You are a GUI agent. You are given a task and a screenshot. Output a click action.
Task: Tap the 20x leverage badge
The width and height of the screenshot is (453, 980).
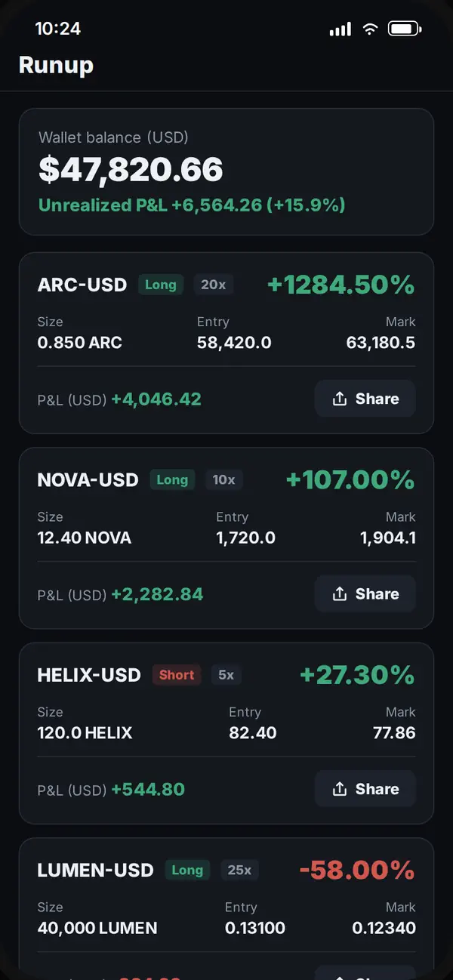click(214, 285)
